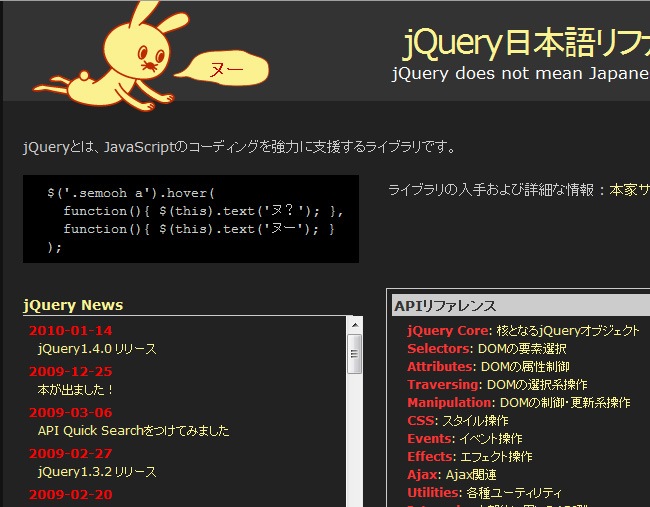Select the 2009-02-27 news date
The height and width of the screenshot is (507, 650).
coord(70,454)
